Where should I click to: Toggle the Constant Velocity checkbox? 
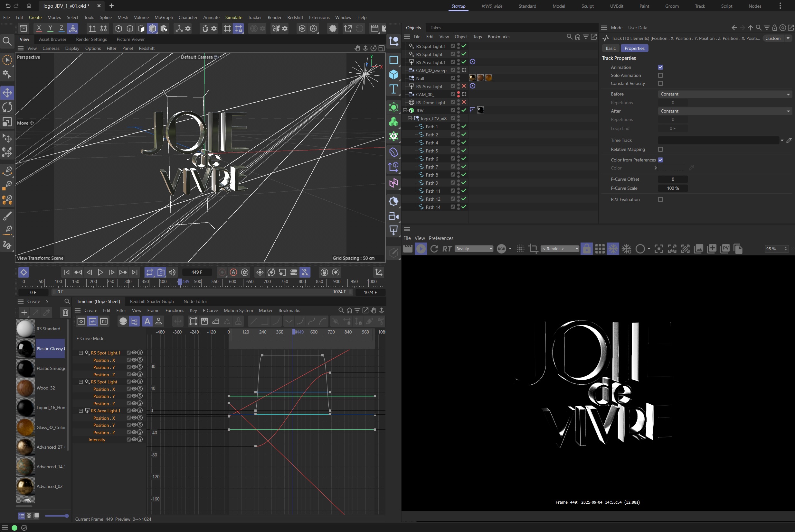point(660,83)
